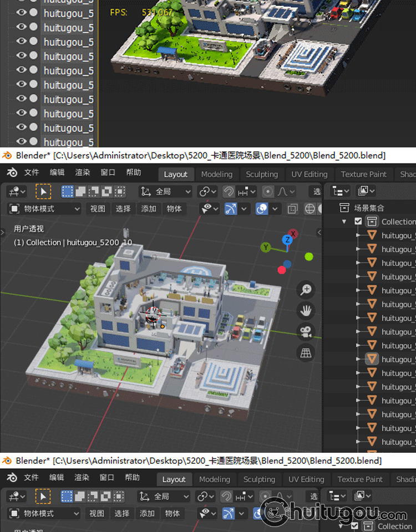Screen dimensions: 416x532
Task: Click the highlighted orange mesh icon in outliner
Action: click(x=372, y=359)
